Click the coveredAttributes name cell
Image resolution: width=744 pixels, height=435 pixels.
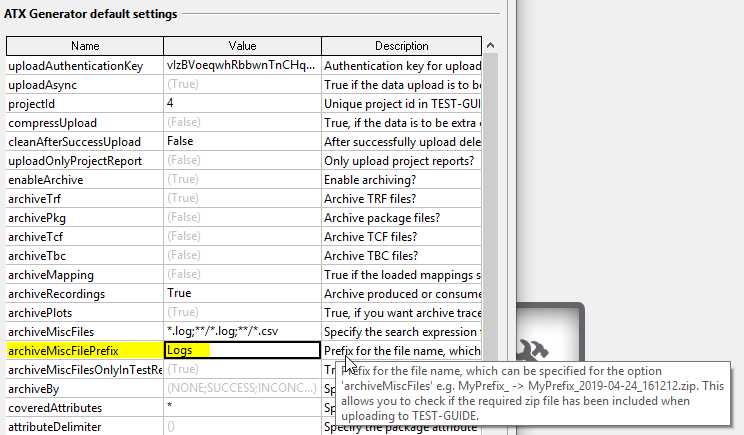pyautogui.click(x=85, y=407)
